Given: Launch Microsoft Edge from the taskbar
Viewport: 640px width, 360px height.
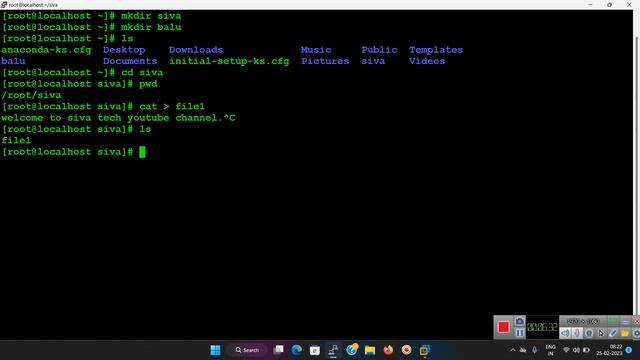Looking at the screenshot, I should pyautogui.click(x=297, y=350).
